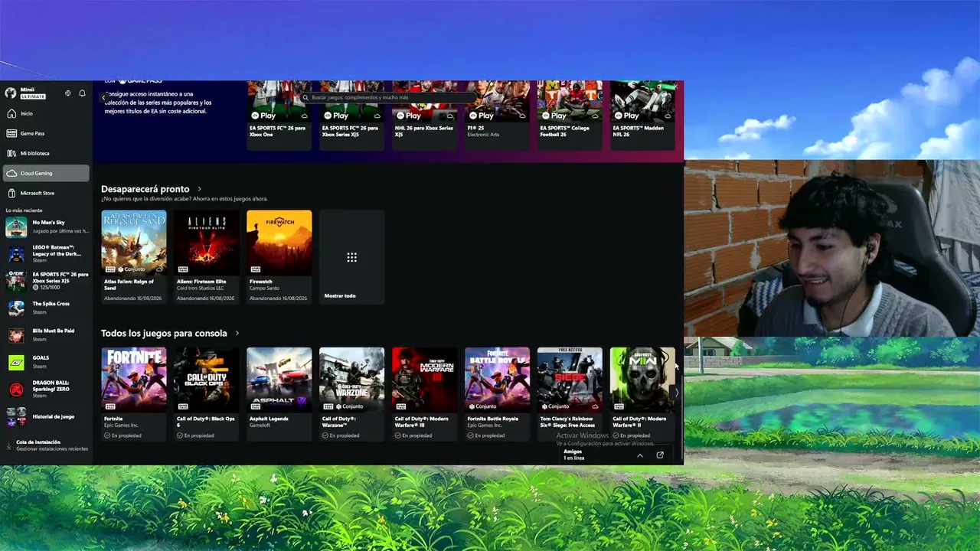
Task: Open Call of Duty: Warzone card
Action: click(351, 394)
